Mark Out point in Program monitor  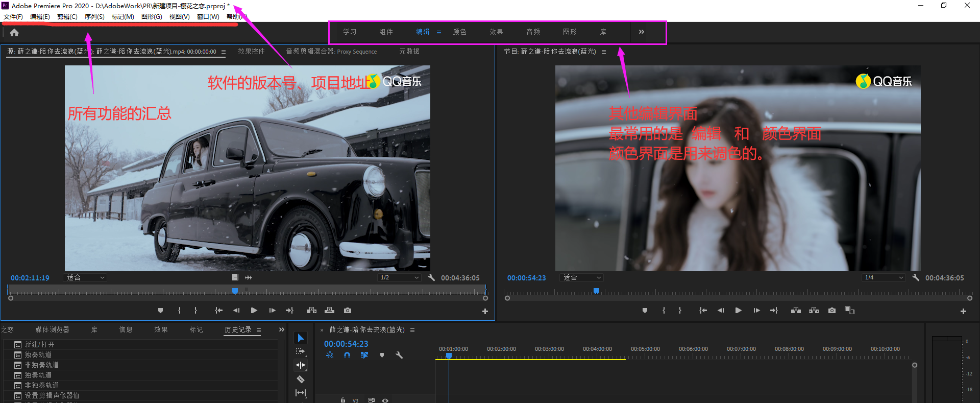680,311
